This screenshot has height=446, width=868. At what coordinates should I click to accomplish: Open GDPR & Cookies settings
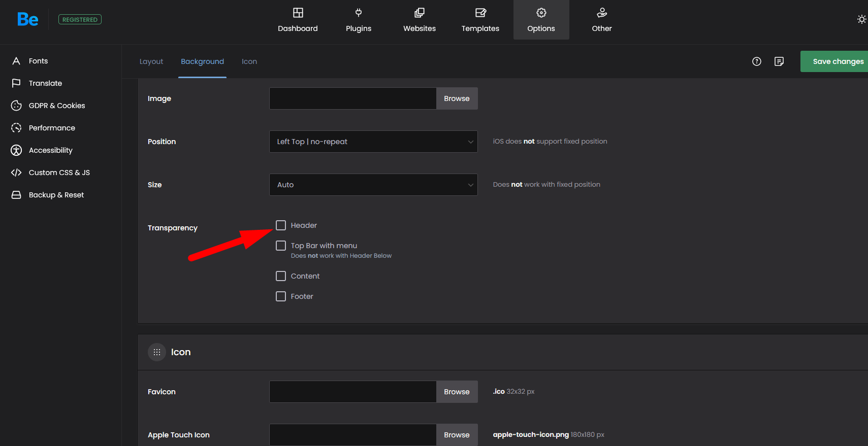point(57,106)
